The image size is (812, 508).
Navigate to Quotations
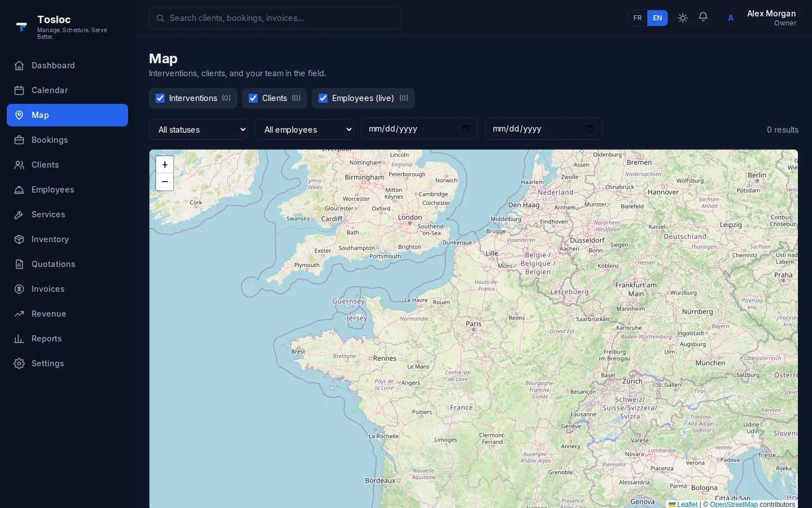(67, 264)
